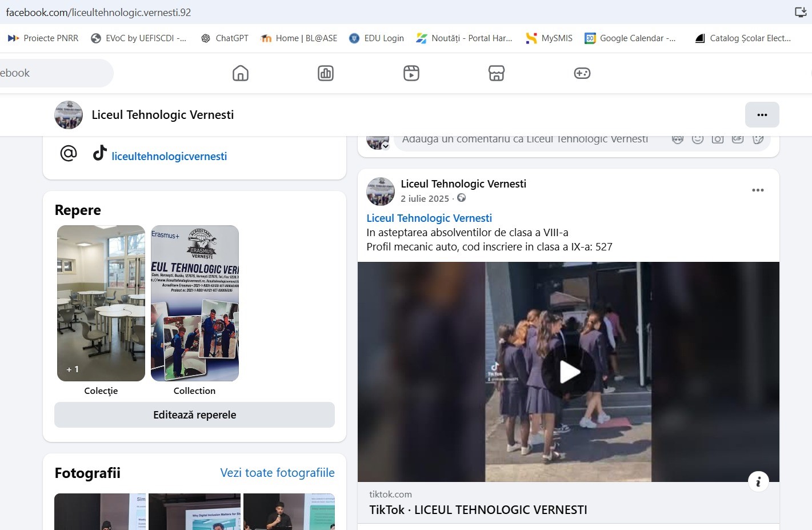The width and height of the screenshot is (812, 530).
Task: Click the @ icon in the intro card
Action: tap(69, 153)
